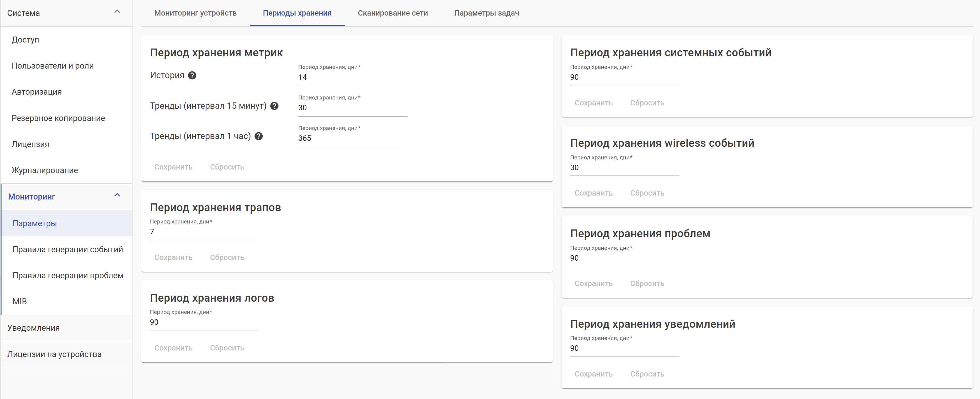Click help icon for 15-minute trends
The image size is (980, 399).
click(274, 106)
